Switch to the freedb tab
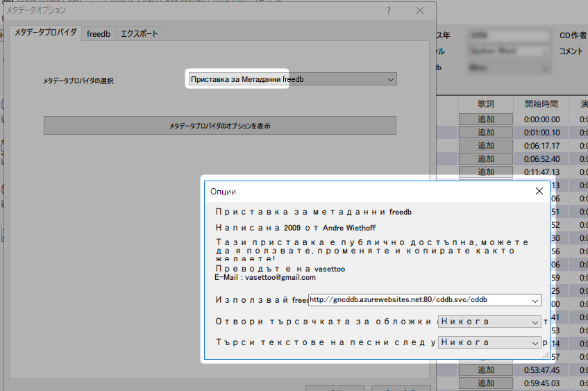 pyautogui.click(x=99, y=34)
